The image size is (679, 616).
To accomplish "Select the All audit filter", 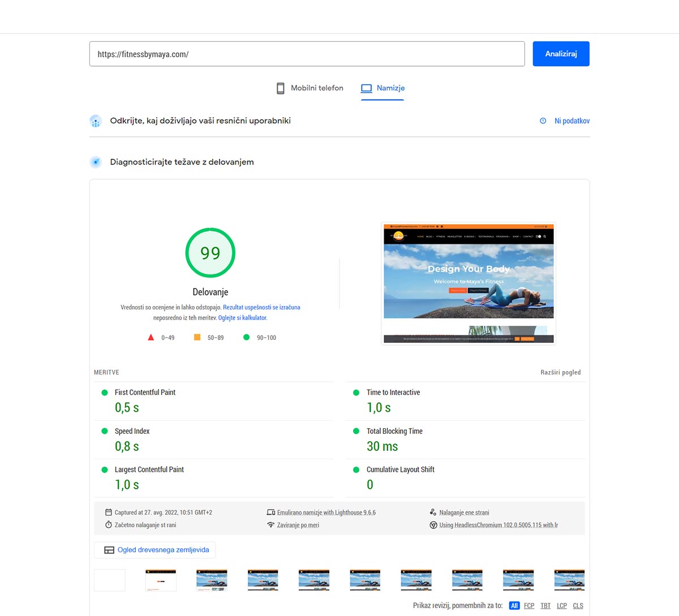I will [514, 606].
